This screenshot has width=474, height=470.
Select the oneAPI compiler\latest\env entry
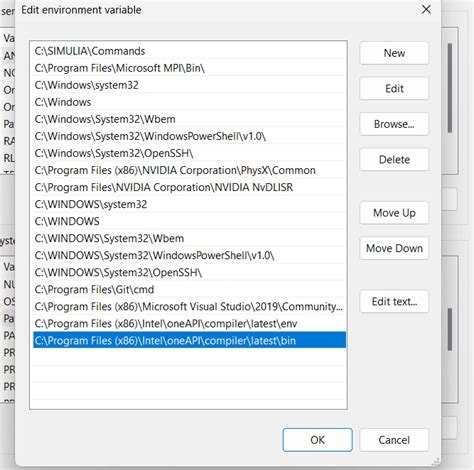pyautogui.click(x=189, y=323)
